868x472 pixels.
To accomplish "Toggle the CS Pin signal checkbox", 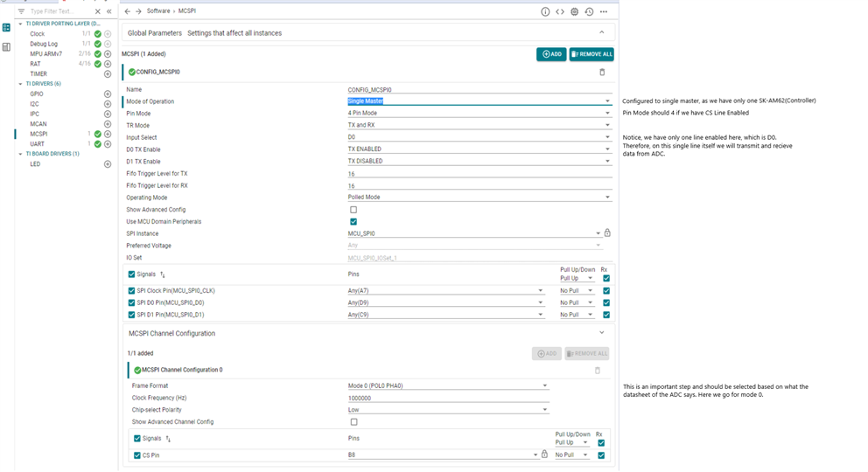I will 137,455.
